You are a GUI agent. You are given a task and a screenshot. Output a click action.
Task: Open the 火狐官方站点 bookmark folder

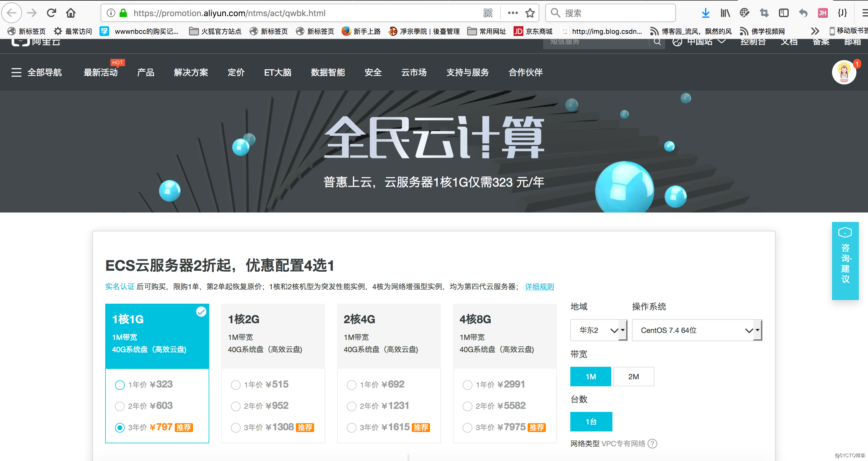tap(215, 31)
